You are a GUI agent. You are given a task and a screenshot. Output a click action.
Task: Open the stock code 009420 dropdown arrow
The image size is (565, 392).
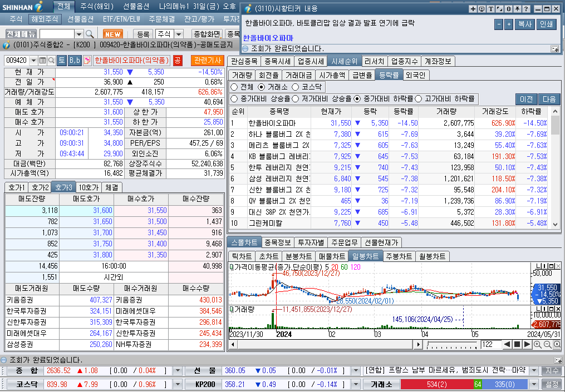pyautogui.click(x=33, y=61)
